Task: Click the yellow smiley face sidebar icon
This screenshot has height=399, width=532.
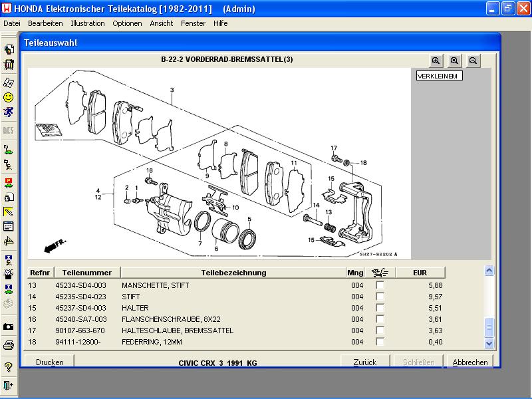Action: click(x=9, y=97)
